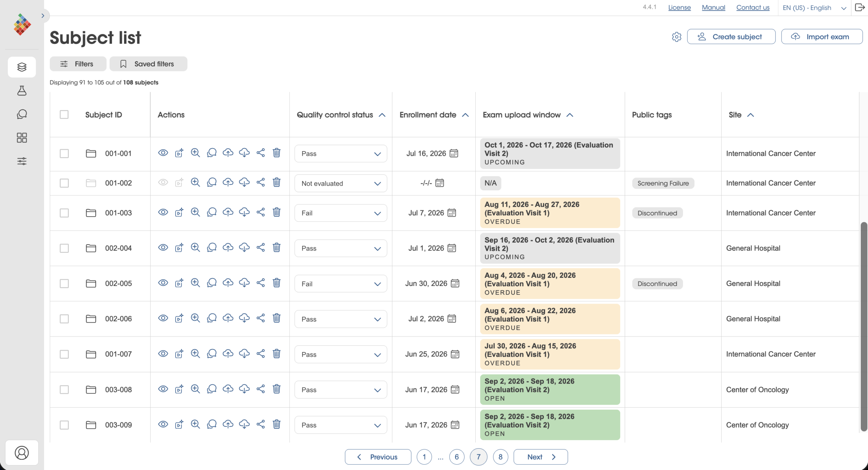The height and width of the screenshot is (470, 868).
Task: Open the language selector EN (US) - English
Action: (814, 8)
